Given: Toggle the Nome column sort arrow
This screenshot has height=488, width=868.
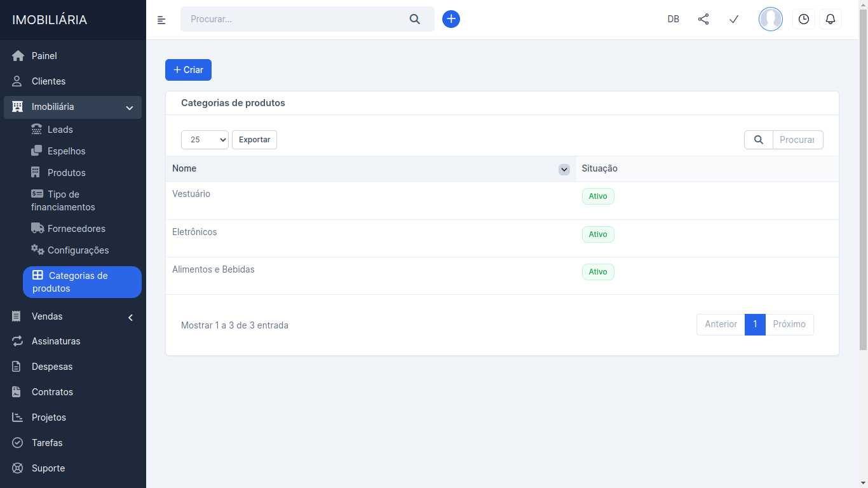Looking at the screenshot, I should (x=564, y=169).
